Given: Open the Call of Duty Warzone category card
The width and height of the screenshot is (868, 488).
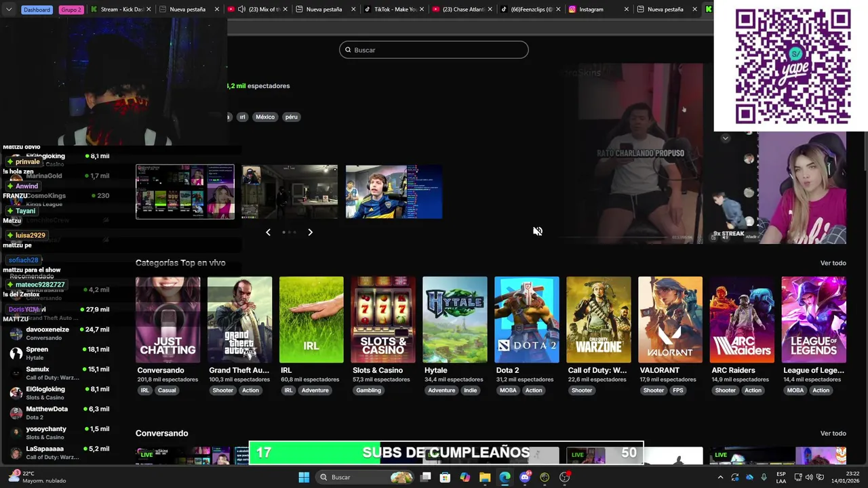Looking at the screenshot, I should (599, 320).
